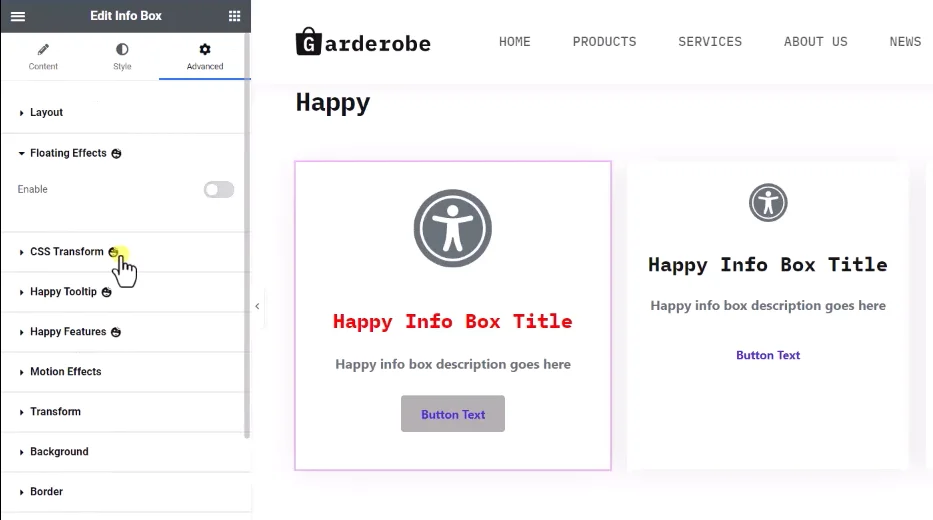Image resolution: width=933 pixels, height=520 pixels.
Task: Go to HOME in site navigation
Action: 515,42
